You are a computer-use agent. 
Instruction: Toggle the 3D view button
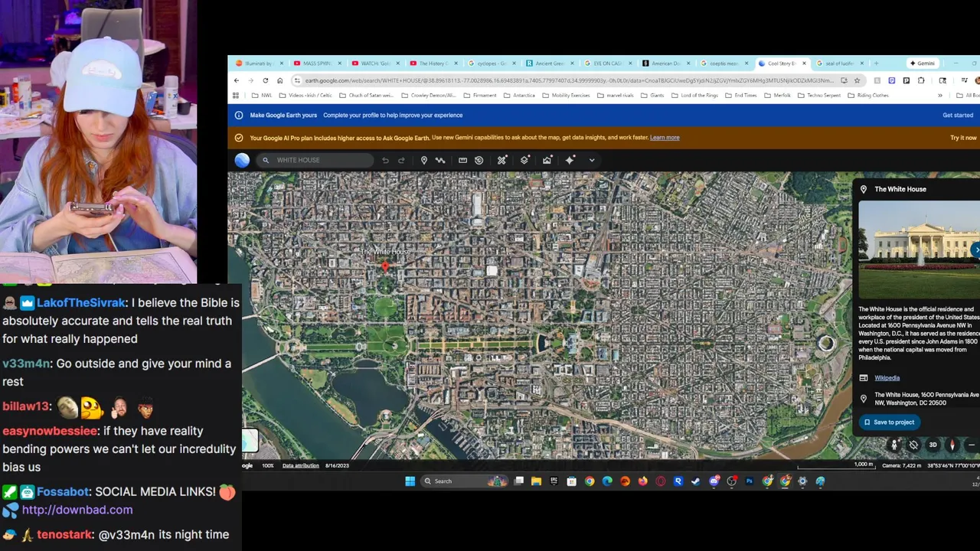click(933, 445)
